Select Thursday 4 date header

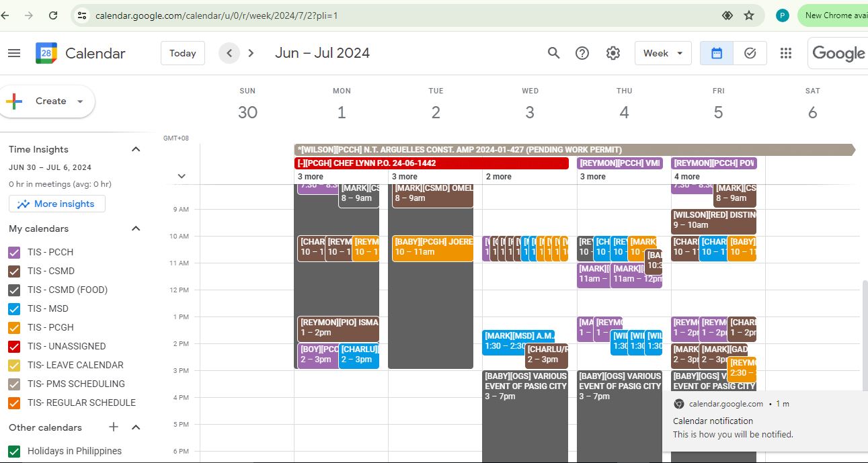pos(624,112)
